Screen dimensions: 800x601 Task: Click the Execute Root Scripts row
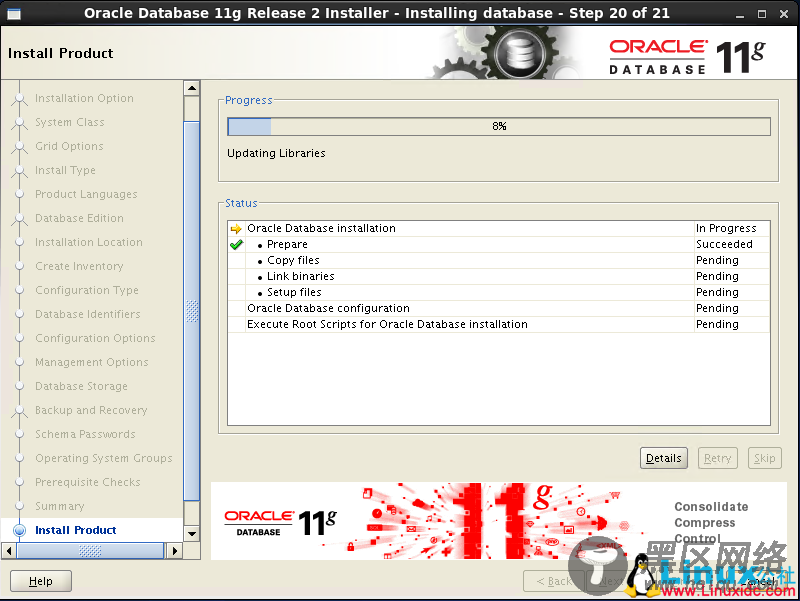tap(498, 324)
